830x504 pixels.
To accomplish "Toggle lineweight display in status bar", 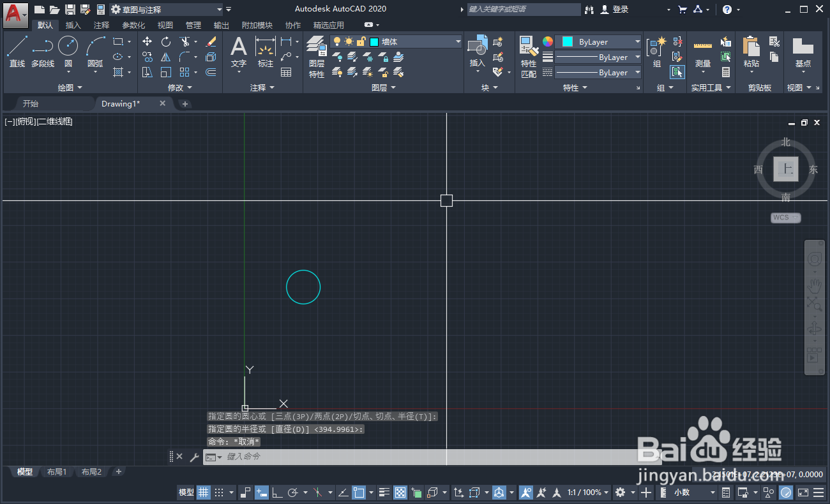I will [384, 493].
